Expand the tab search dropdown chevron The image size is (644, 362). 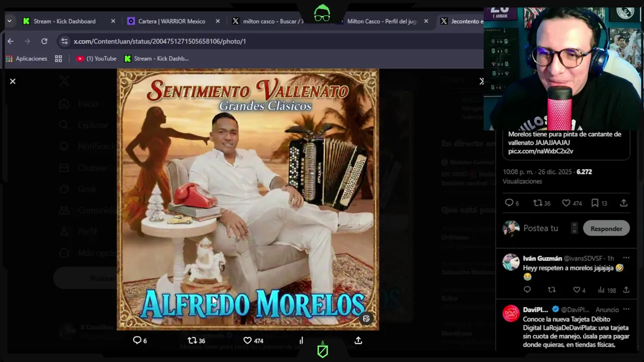[9, 21]
